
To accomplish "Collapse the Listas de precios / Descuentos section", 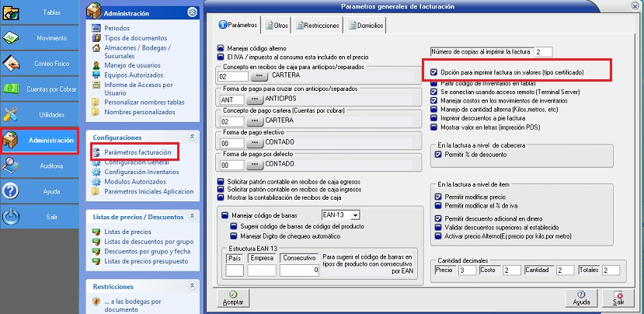I will coord(192,216).
